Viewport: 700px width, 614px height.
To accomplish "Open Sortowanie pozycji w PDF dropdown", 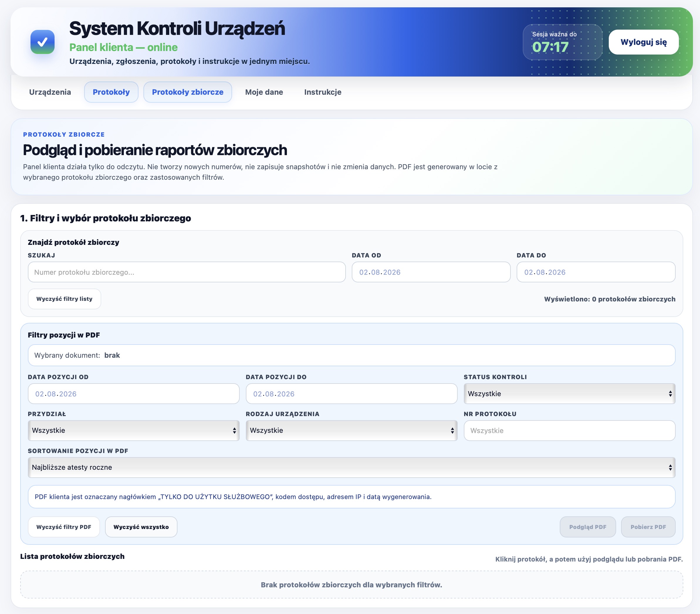I will tap(351, 467).
